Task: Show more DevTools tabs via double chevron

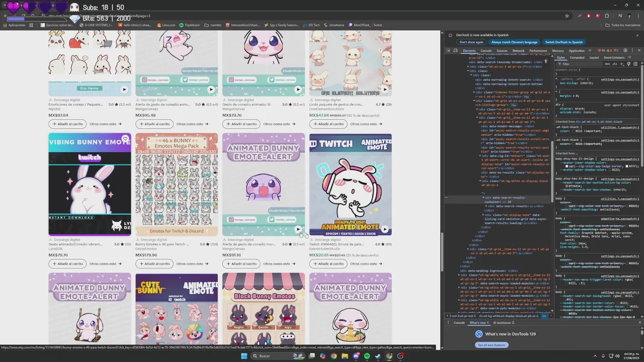Action: [x=589, y=51]
